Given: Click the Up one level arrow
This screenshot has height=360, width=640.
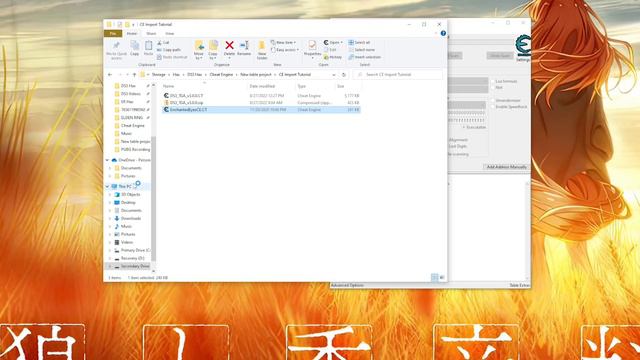Looking at the screenshot, I should (134, 75).
